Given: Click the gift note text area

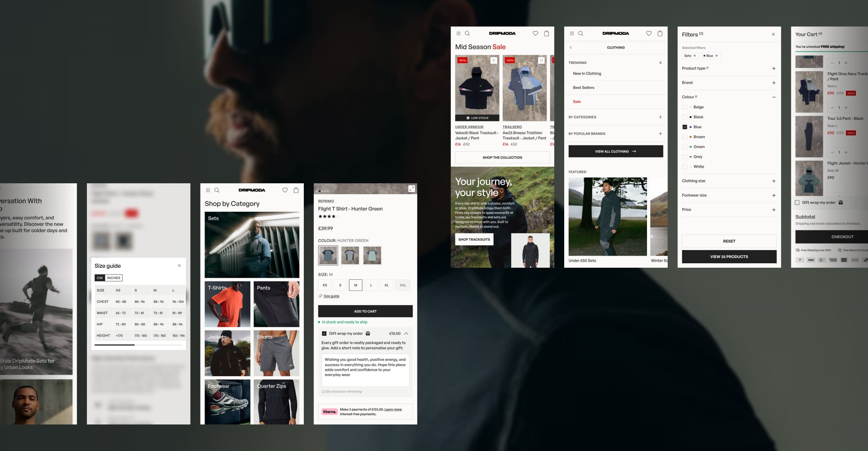Looking at the screenshot, I should pyautogui.click(x=365, y=370).
